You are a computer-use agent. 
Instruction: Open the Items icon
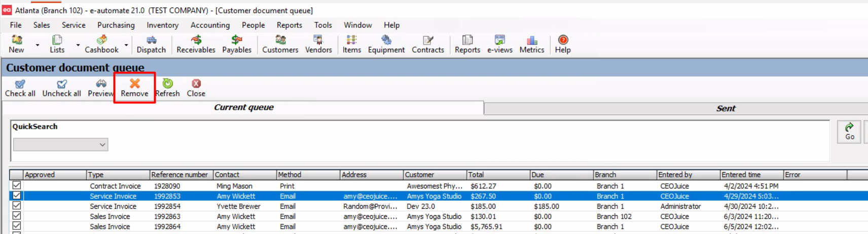coord(352,44)
